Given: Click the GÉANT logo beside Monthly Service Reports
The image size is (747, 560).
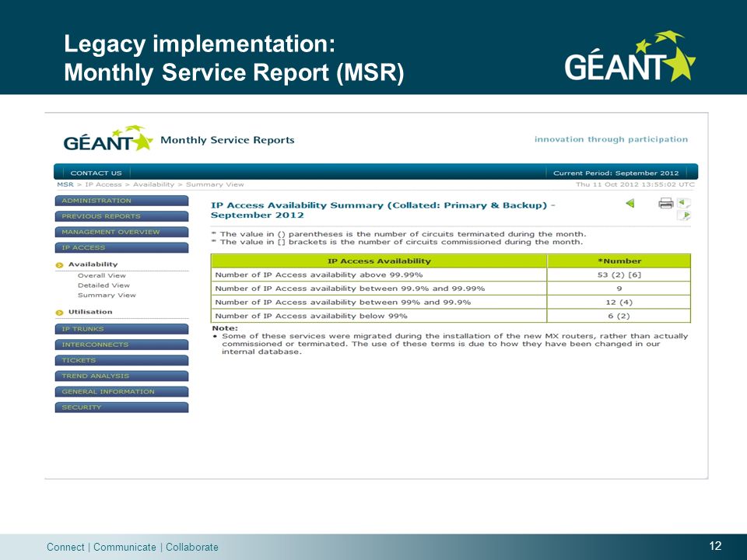Looking at the screenshot, I should pos(107,138).
